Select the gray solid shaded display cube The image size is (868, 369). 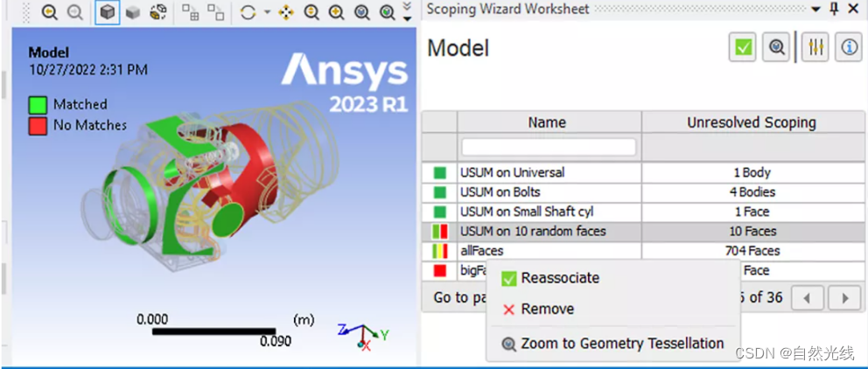(133, 12)
